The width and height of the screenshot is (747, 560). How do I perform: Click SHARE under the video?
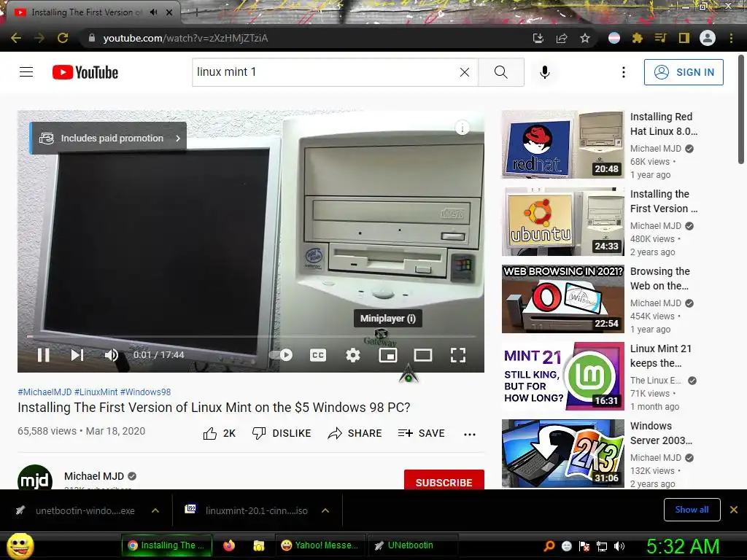[x=355, y=433]
